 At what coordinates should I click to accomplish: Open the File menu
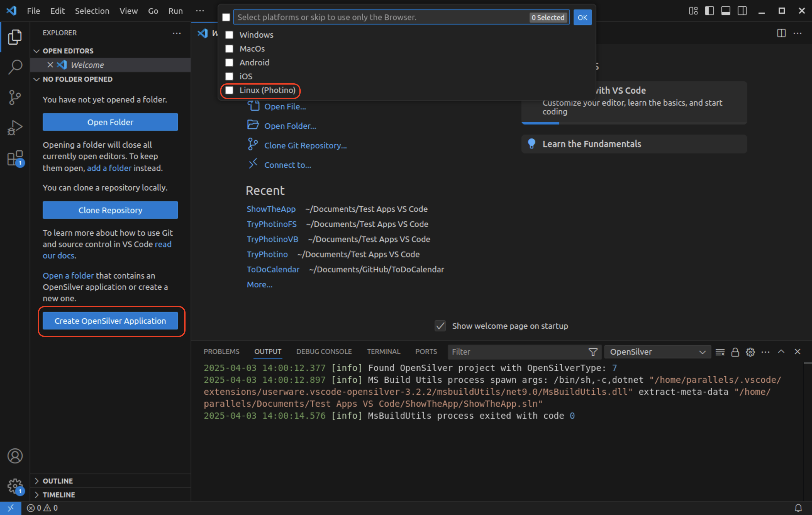click(x=33, y=11)
